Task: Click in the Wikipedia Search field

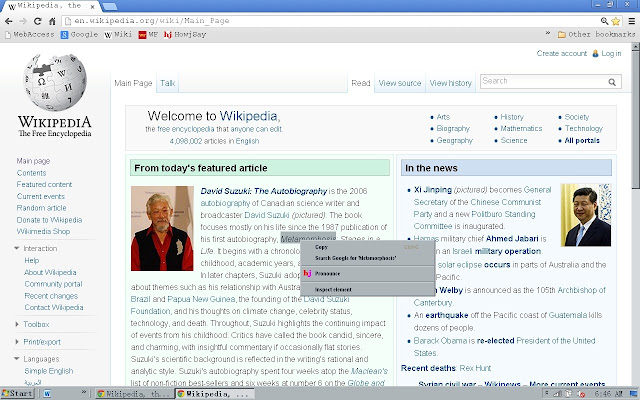Action: pyautogui.click(x=543, y=81)
